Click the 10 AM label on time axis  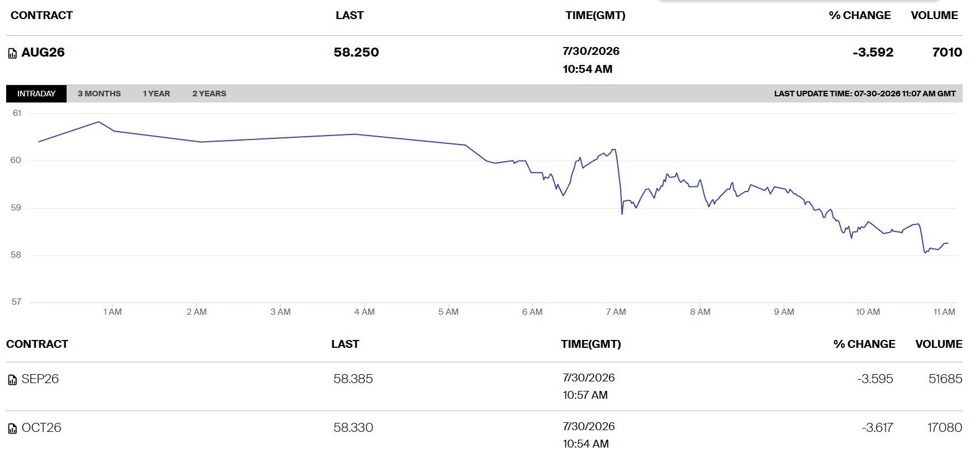click(868, 312)
